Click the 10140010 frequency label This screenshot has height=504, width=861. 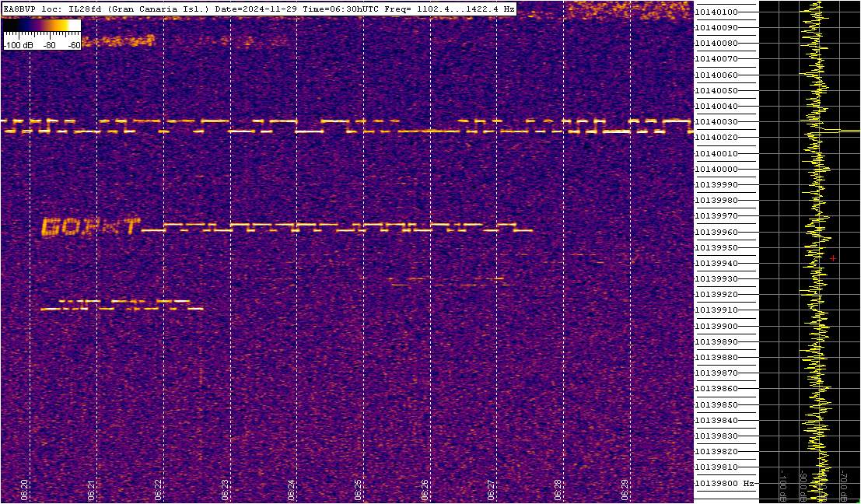(x=716, y=153)
